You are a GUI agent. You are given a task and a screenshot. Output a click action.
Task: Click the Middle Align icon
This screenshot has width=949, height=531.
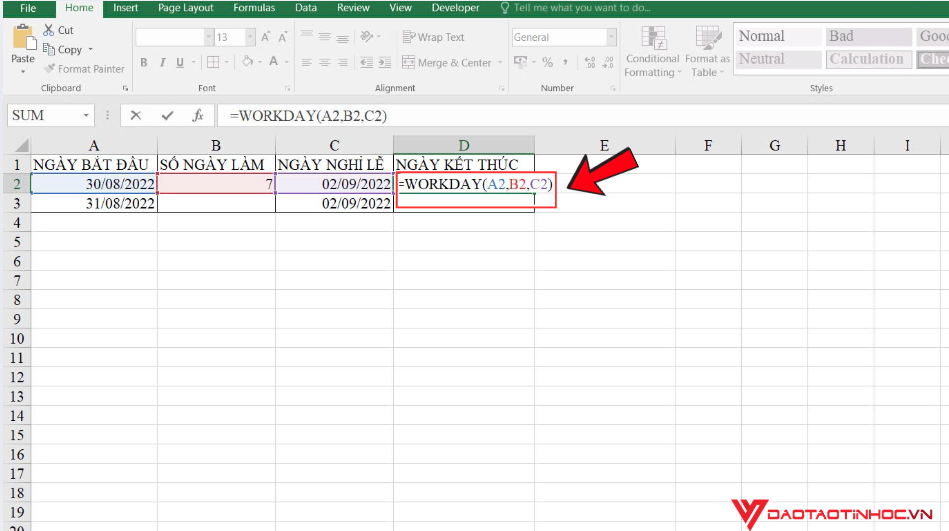pos(325,36)
